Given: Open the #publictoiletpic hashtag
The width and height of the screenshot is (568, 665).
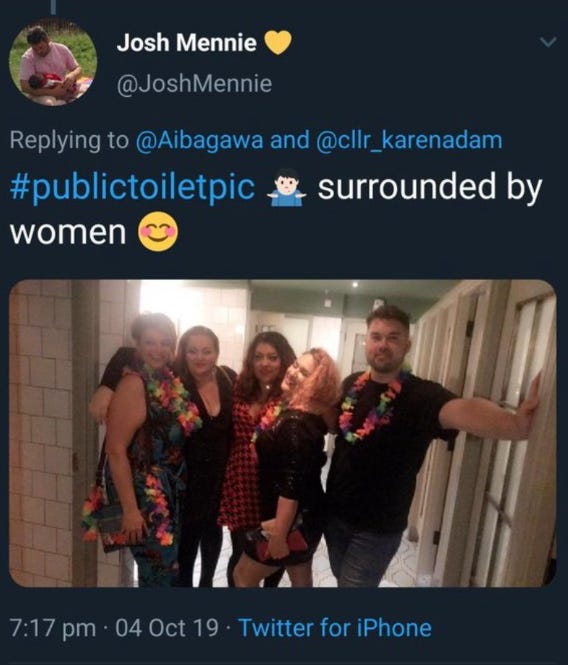Looking at the screenshot, I should click(x=132, y=187).
